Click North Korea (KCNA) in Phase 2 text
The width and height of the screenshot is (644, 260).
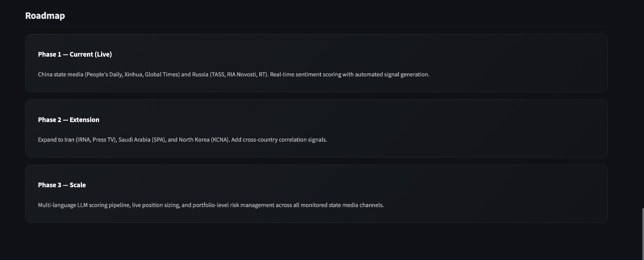(x=204, y=140)
